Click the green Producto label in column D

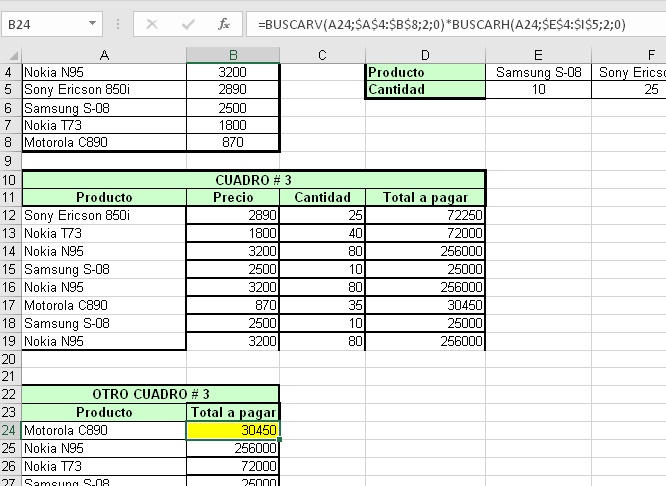425,72
